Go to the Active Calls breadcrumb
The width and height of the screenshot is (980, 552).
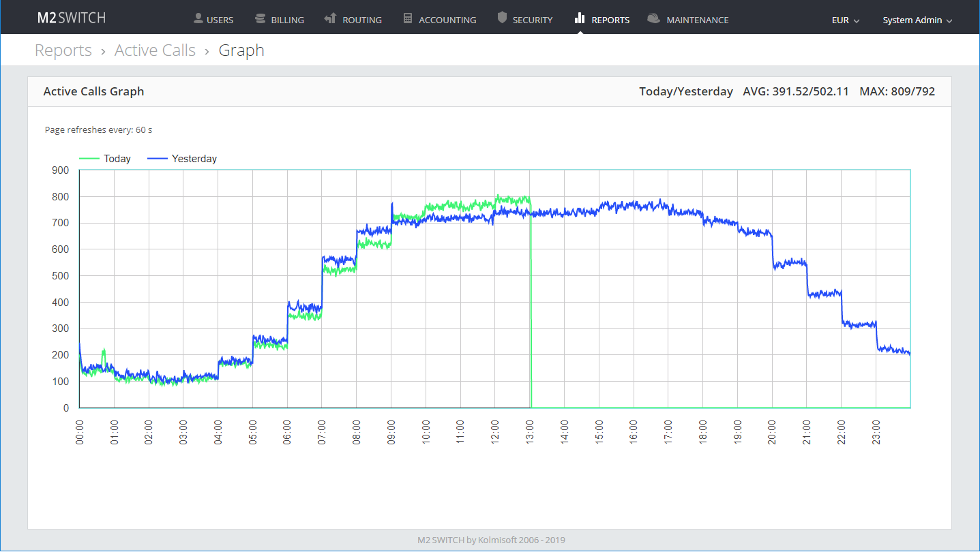[x=155, y=50]
